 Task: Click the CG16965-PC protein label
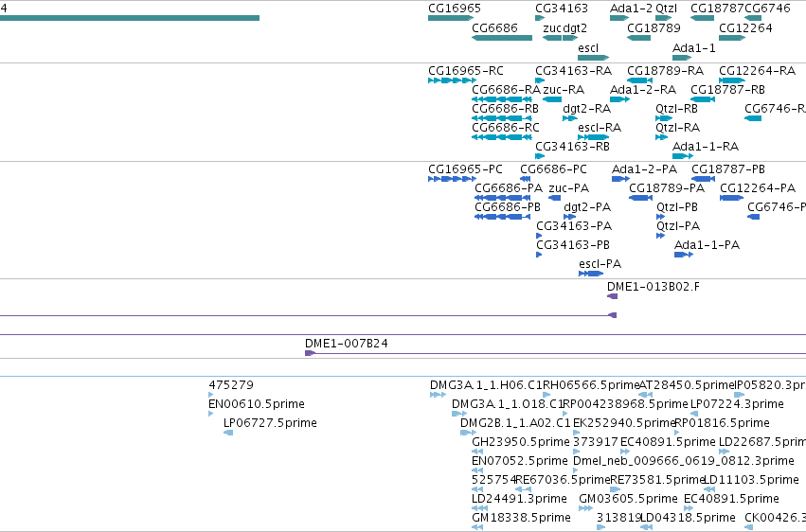(465, 169)
